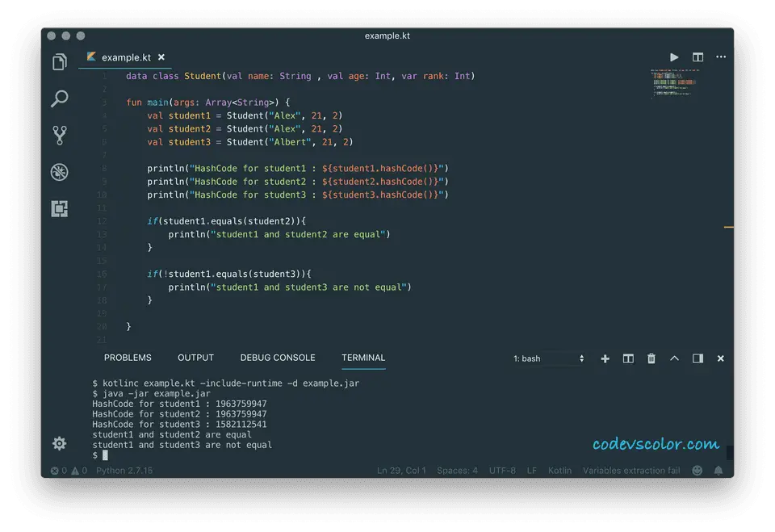Viewport: 775px width, 532px height.
Task: Open the editor More Actions menu
Action: (721, 57)
